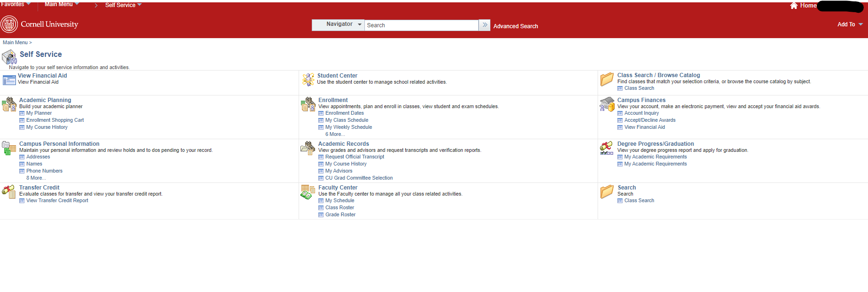Click the Home house icon
This screenshot has height=292, width=868.
click(794, 6)
